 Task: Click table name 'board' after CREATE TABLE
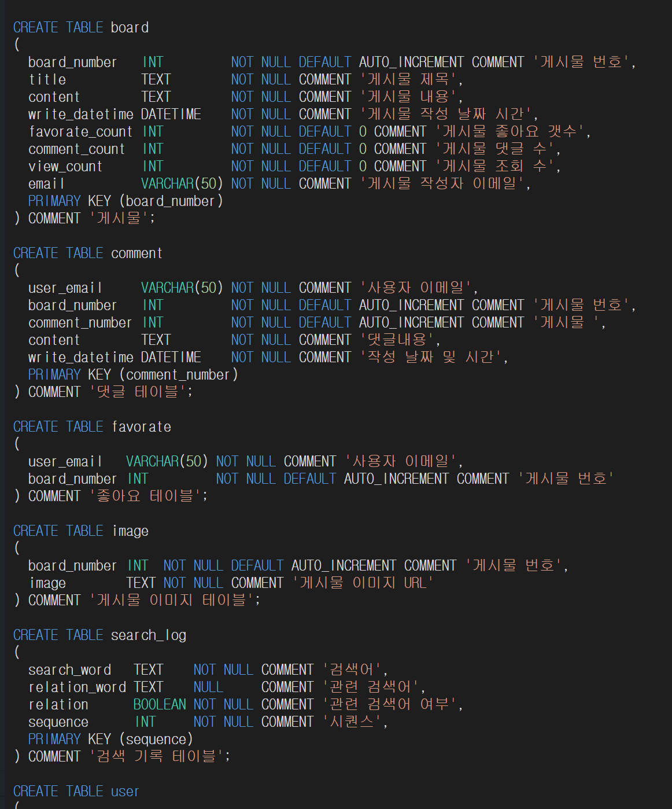[x=130, y=27]
